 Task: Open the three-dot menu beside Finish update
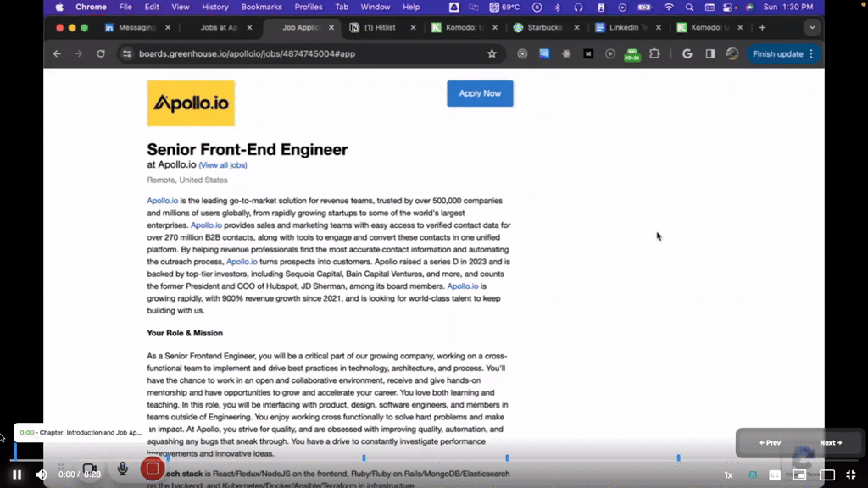click(x=811, y=53)
